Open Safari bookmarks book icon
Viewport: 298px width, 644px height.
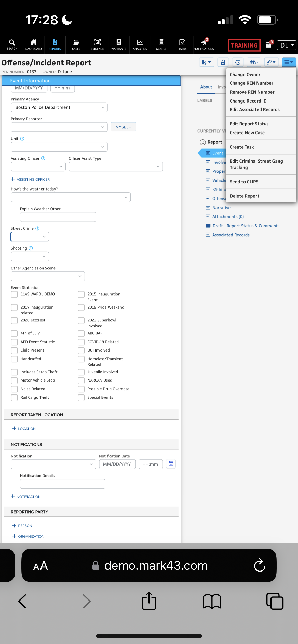click(x=212, y=602)
